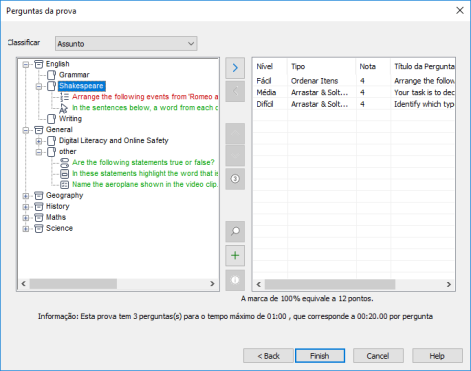The width and height of the screenshot is (471, 371).
Task: Click the magnifier preview question button
Action: [235, 231]
